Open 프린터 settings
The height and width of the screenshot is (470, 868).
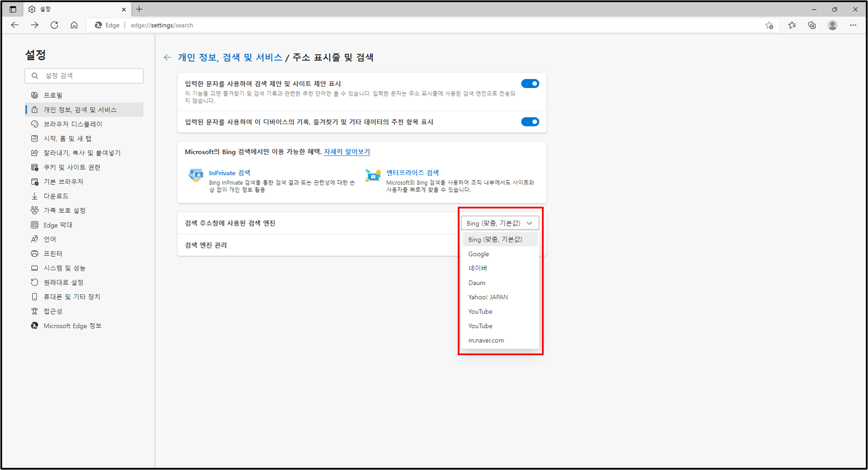84,253
